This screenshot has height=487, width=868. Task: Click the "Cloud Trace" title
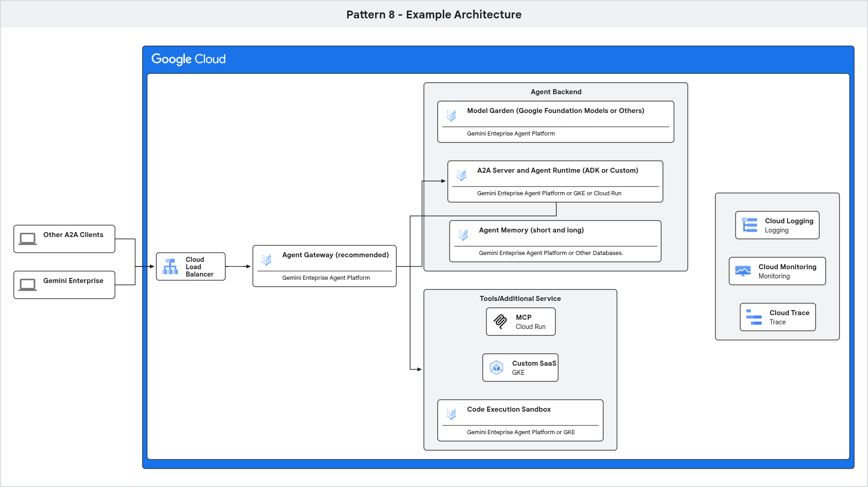click(789, 313)
